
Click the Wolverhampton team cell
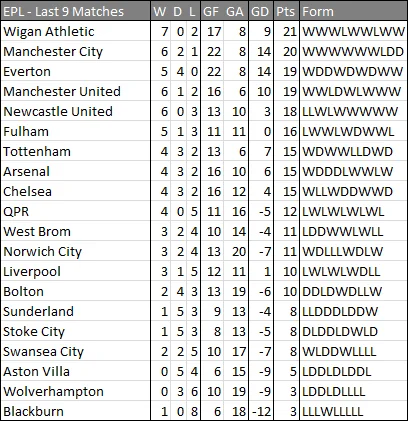[x=75, y=392]
